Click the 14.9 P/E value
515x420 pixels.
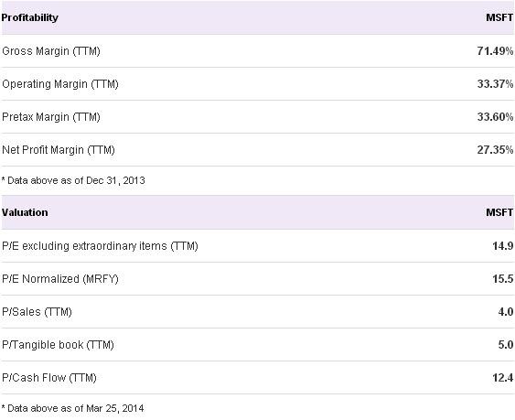pyautogui.click(x=502, y=246)
